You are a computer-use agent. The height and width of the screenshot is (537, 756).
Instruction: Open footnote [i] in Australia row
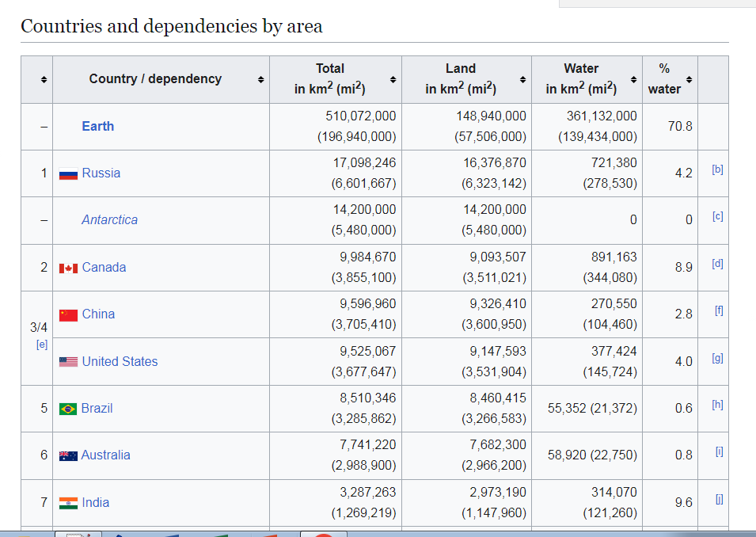[x=720, y=451]
